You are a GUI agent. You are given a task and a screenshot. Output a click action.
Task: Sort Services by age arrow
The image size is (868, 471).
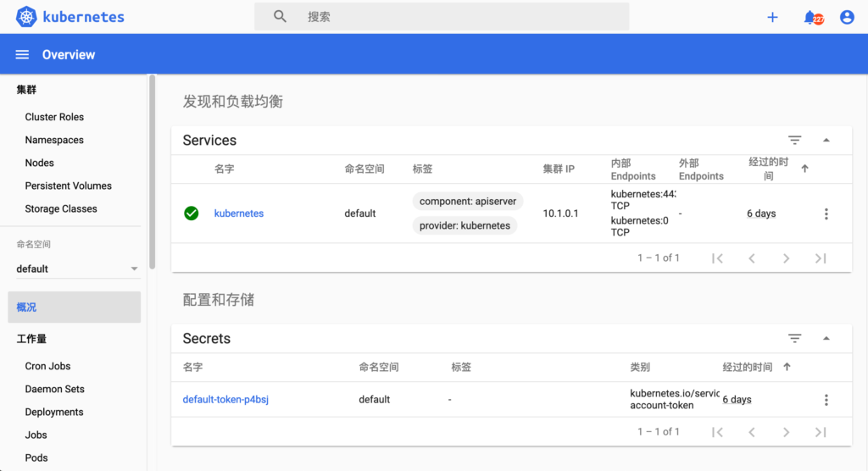click(x=805, y=169)
